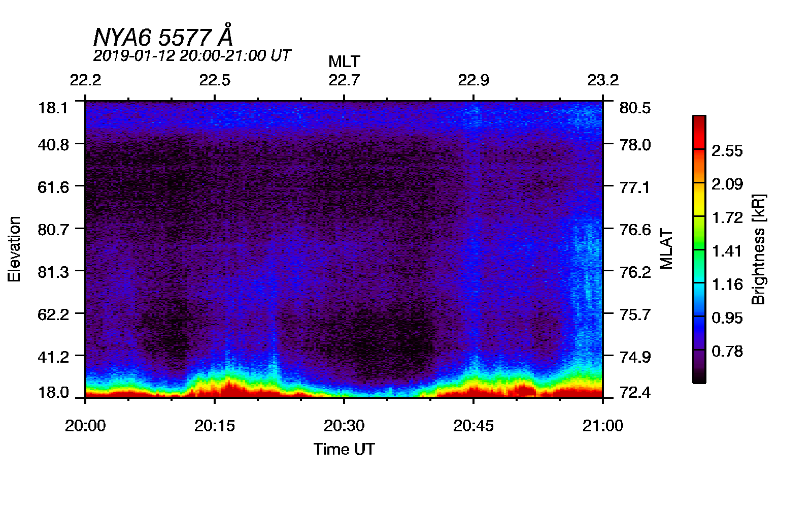
Task: Click MLAT tick label '78.0'
Action: click(635, 145)
